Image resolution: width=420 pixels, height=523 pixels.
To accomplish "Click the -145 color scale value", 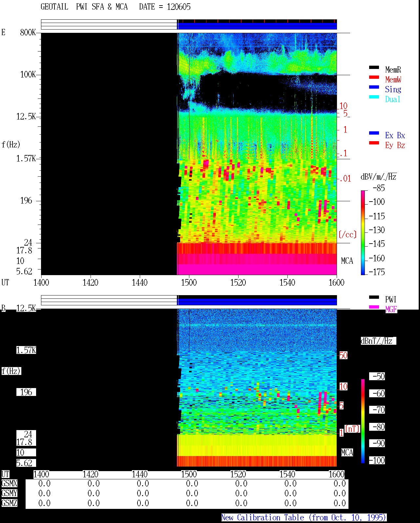I will pyautogui.click(x=377, y=244).
